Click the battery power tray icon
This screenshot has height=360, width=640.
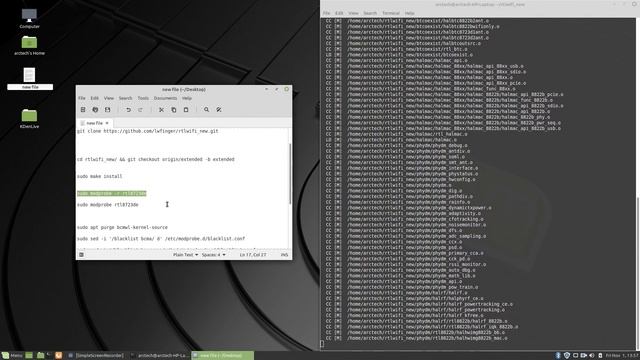pyautogui.click(x=600, y=356)
